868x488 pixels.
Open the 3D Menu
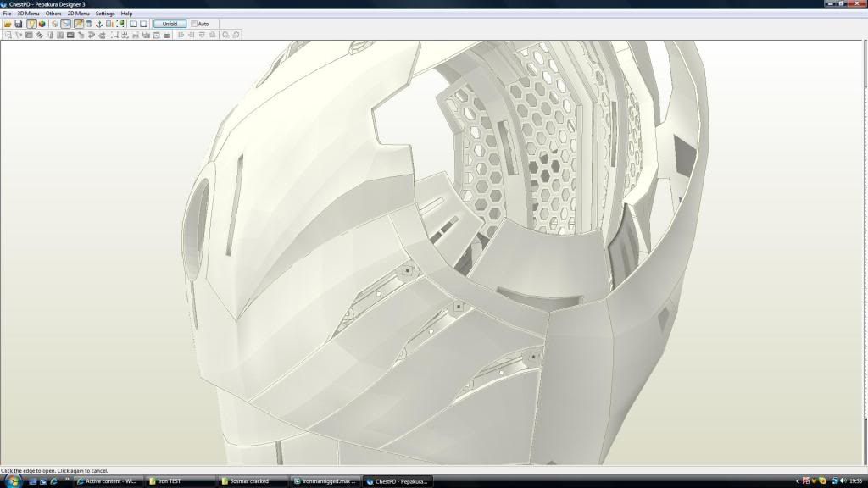click(28, 14)
